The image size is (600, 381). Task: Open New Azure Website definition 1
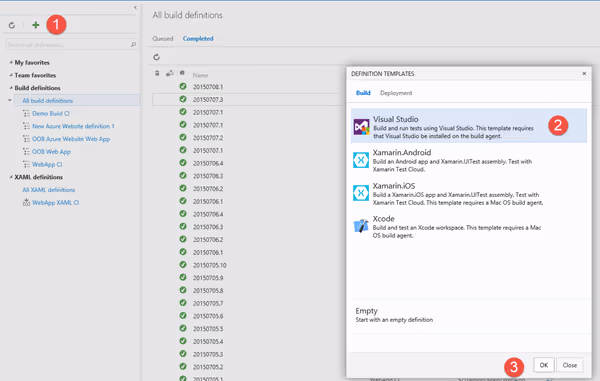[73, 126]
